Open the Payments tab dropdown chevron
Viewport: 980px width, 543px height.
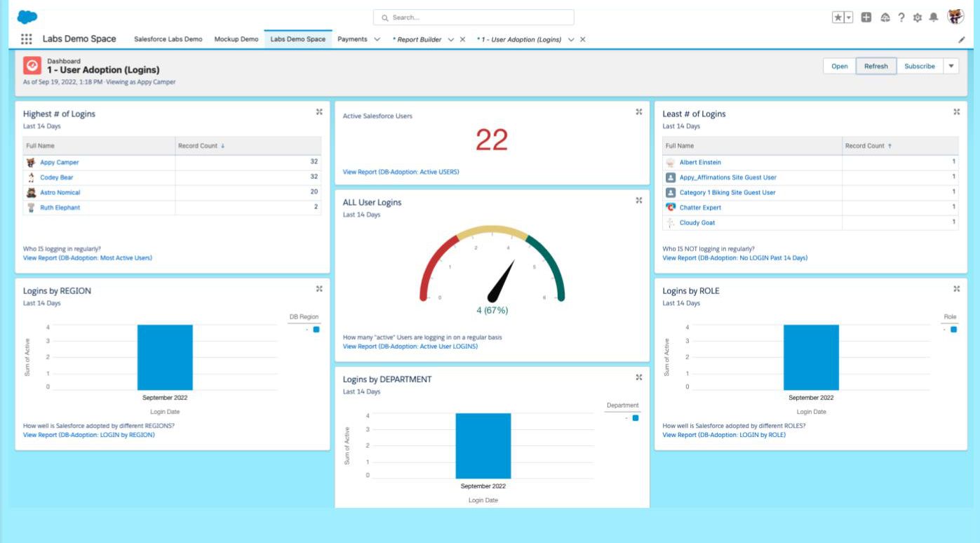377,39
